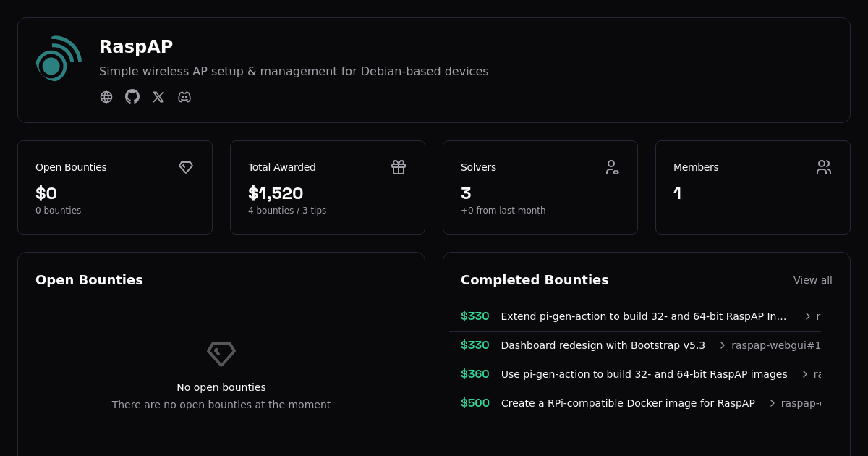The height and width of the screenshot is (456, 868).
Task: Open the X (Twitter) profile icon
Action: [x=158, y=97]
